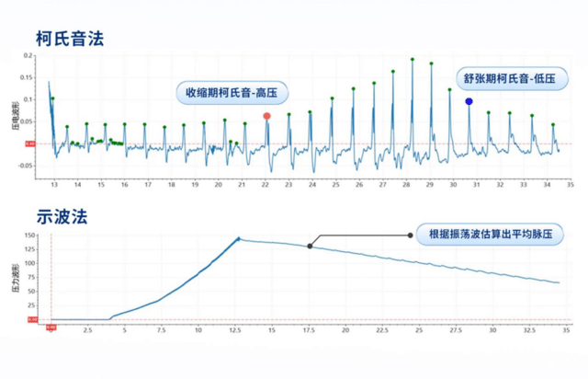Screen dimensions: 588x379
Task: Click y-axis tick label 125 on lower chart
Action: 29,249
